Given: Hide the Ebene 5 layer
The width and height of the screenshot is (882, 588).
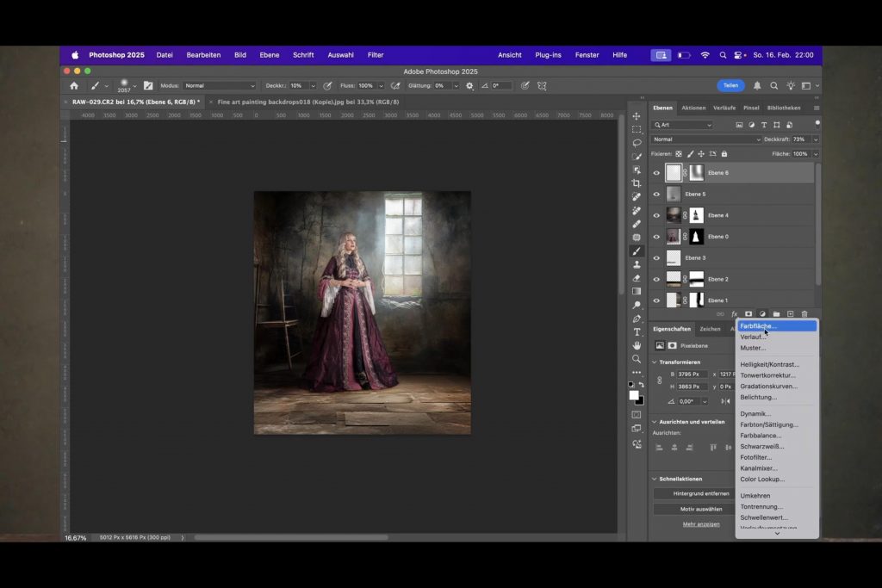Looking at the screenshot, I should pos(656,195).
